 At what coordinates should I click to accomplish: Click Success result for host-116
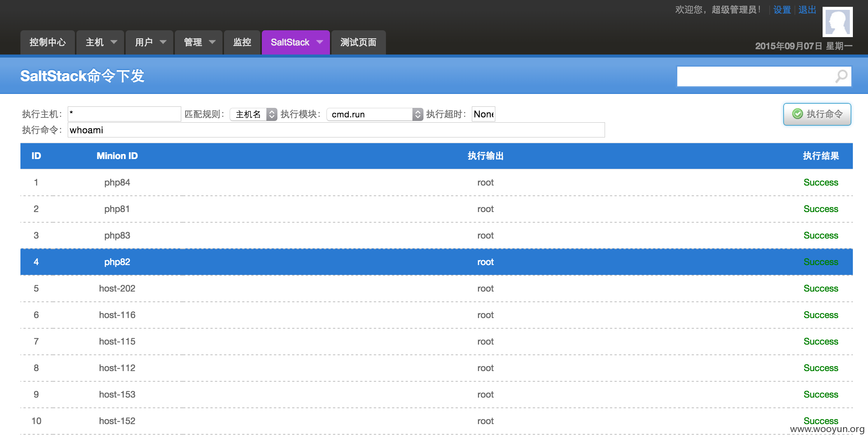point(821,315)
